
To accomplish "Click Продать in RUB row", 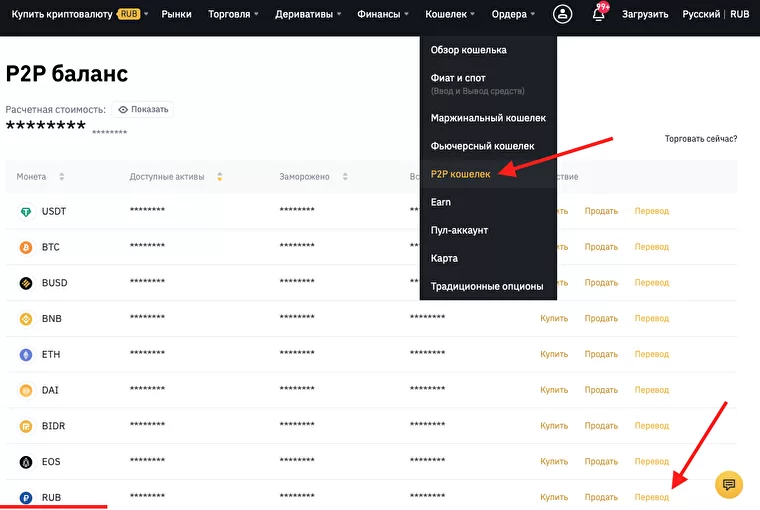I will 601,497.
